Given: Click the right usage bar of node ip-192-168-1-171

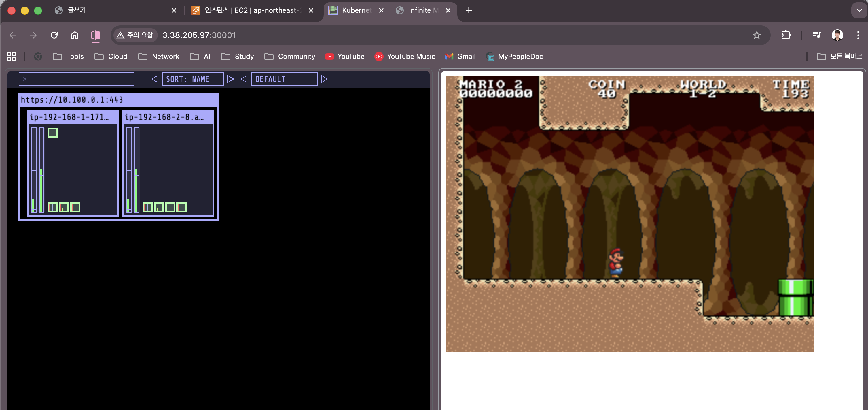Looking at the screenshot, I should (42, 170).
